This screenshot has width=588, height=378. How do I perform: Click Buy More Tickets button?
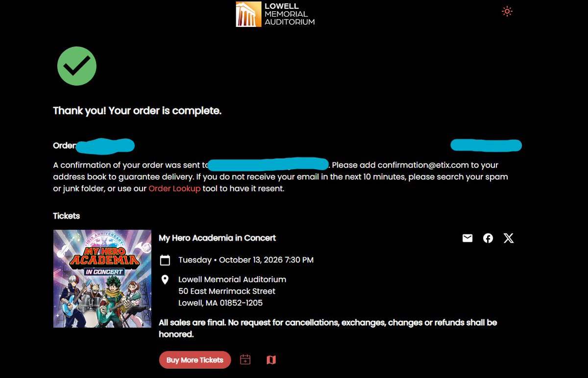(x=195, y=360)
